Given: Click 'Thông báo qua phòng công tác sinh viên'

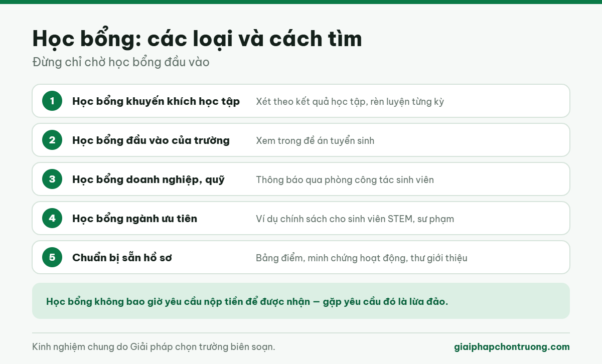Looking at the screenshot, I should pyautogui.click(x=345, y=179).
